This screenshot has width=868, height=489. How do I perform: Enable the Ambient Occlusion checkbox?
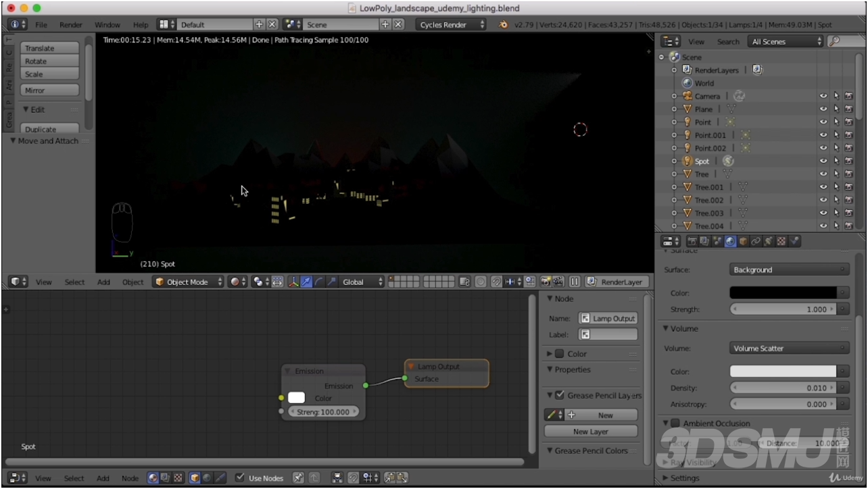(x=675, y=423)
